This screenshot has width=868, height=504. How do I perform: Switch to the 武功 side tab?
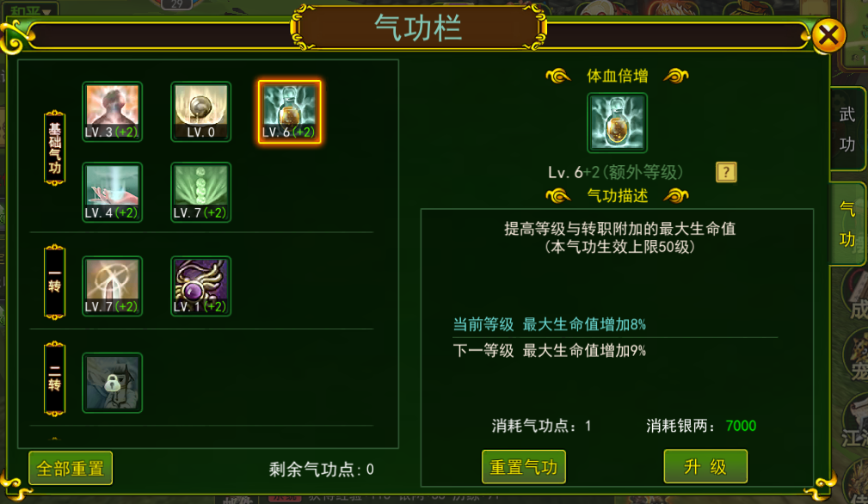pos(847,129)
